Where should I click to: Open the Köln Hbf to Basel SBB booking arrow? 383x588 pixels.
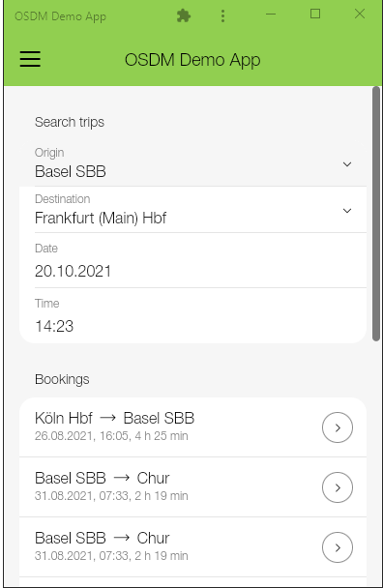[338, 427]
